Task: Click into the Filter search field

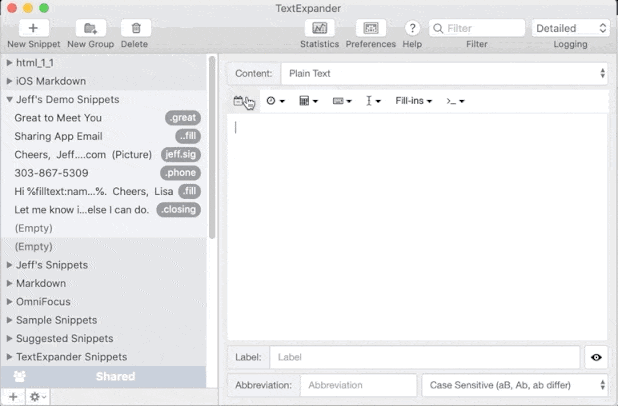Action: click(x=477, y=28)
